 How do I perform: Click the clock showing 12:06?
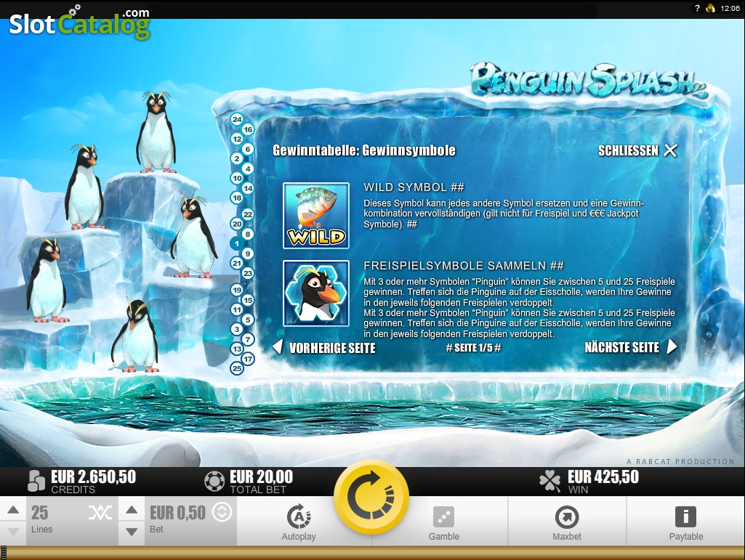click(730, 8)
